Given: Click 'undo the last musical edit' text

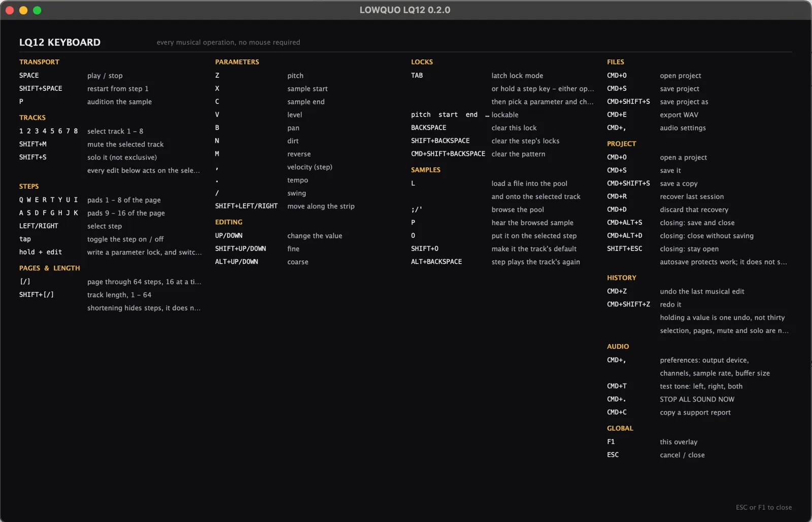Looking at the screenshot, I should [702, 292].
